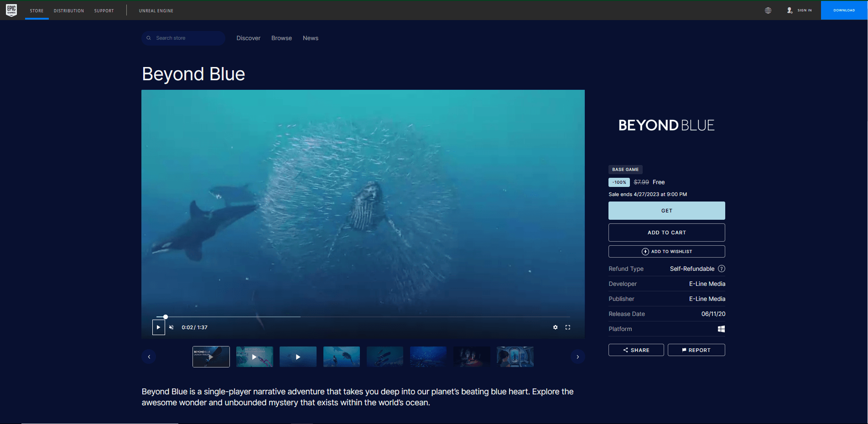Select the dark red-lit screenshot thumbnail
This screenshot has height=424, width=868.
(x=472, y=357)
